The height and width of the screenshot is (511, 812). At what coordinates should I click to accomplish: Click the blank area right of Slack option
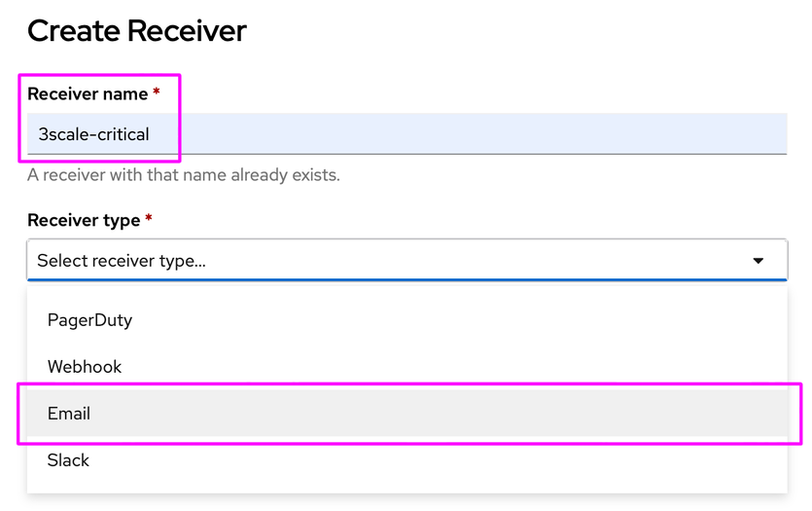coord(486,460)
